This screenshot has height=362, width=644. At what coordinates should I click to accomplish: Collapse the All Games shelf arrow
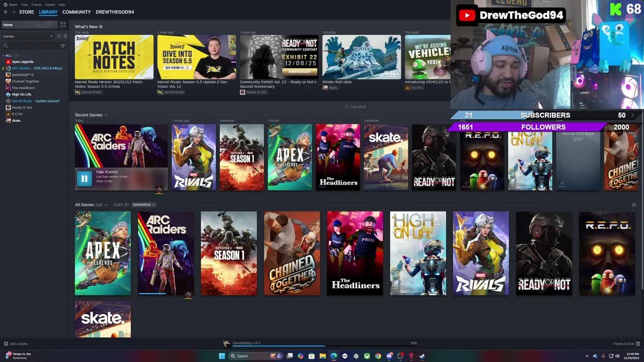click(x=633, y=205)
